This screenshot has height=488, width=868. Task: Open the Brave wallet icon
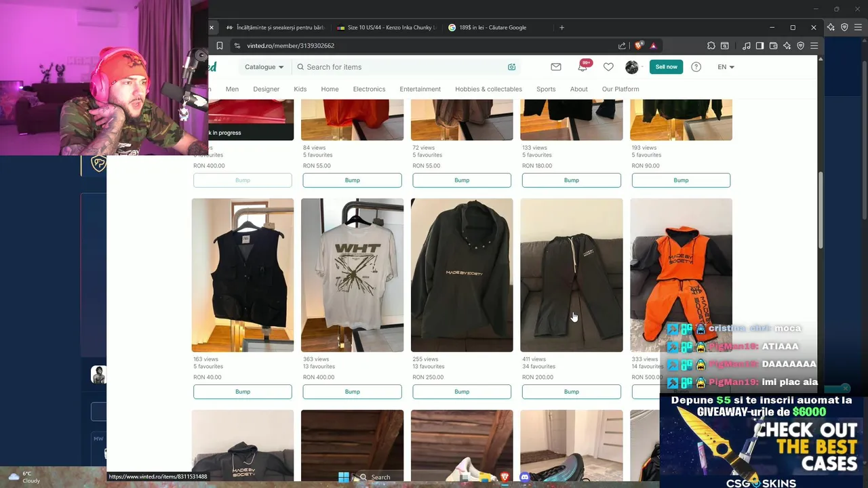[773, 45]
